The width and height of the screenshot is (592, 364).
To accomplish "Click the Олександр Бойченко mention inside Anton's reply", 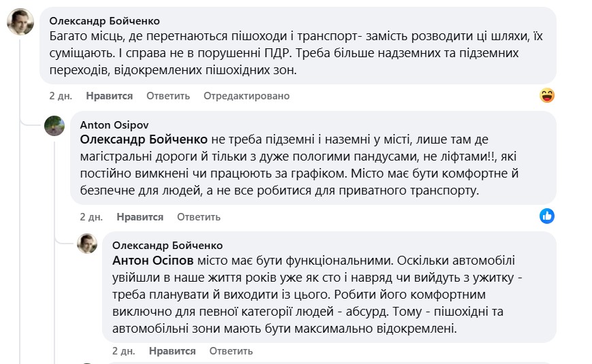I will pyautogui.click(x=144, y=139).
